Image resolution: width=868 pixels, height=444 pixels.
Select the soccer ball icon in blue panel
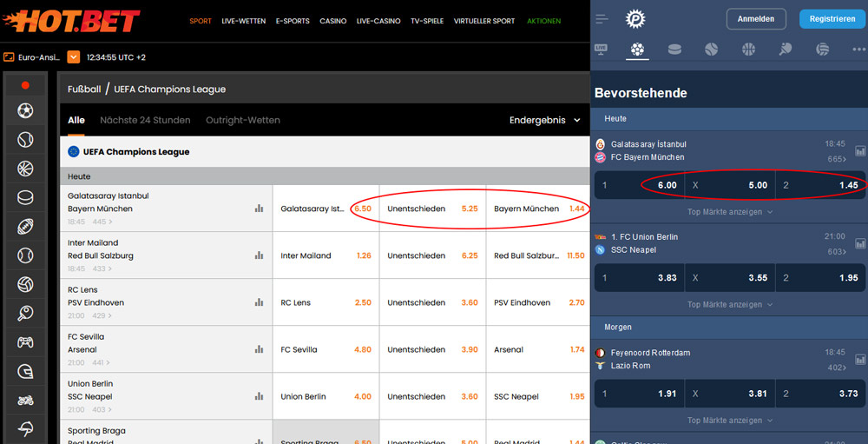pyautogui.click(x=638, y=50)
